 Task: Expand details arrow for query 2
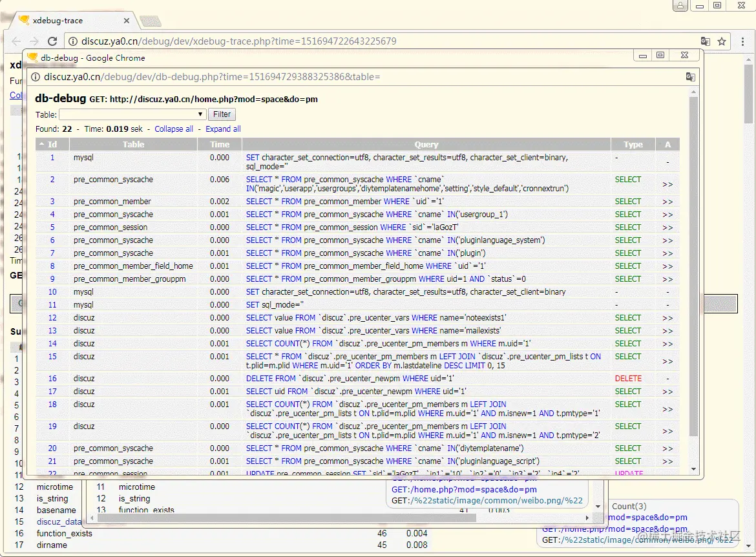tap(667, 184)
